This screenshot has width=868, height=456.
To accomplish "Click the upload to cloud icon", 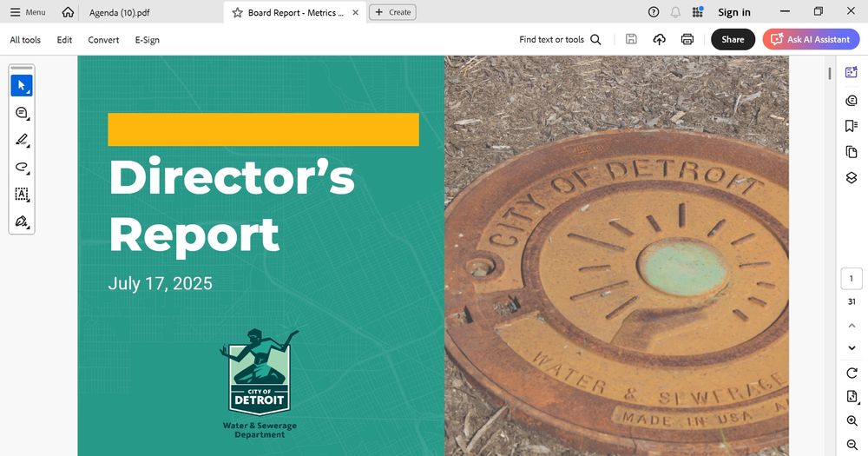I will [659, 39].
